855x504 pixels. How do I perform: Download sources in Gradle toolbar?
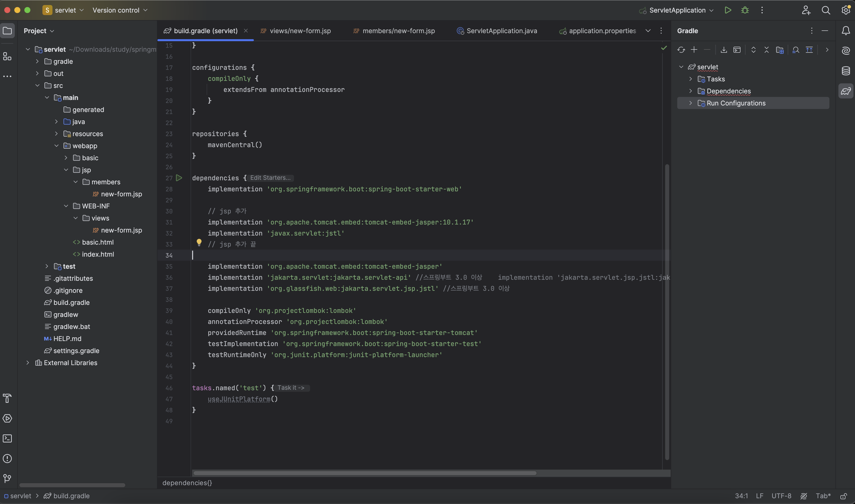724,50
